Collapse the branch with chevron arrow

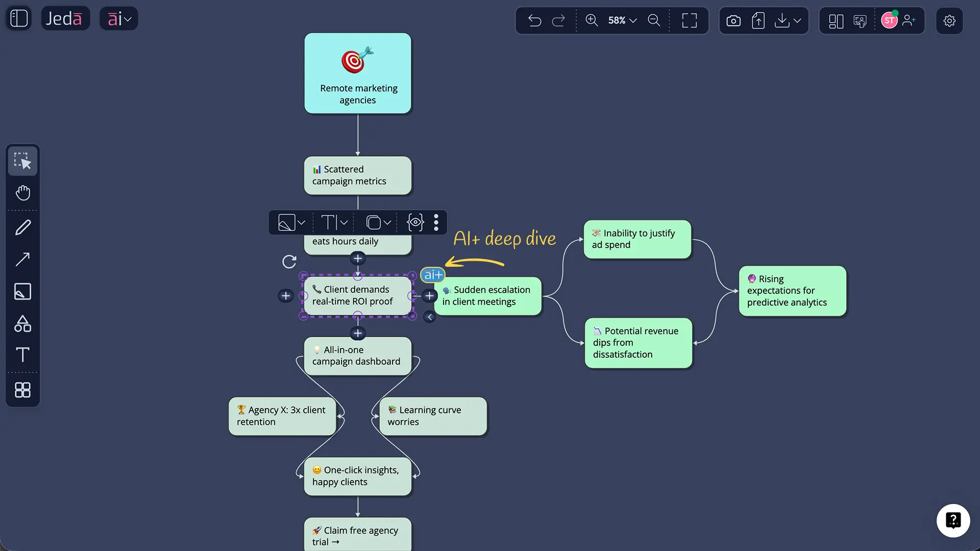[x=430, y=317]
